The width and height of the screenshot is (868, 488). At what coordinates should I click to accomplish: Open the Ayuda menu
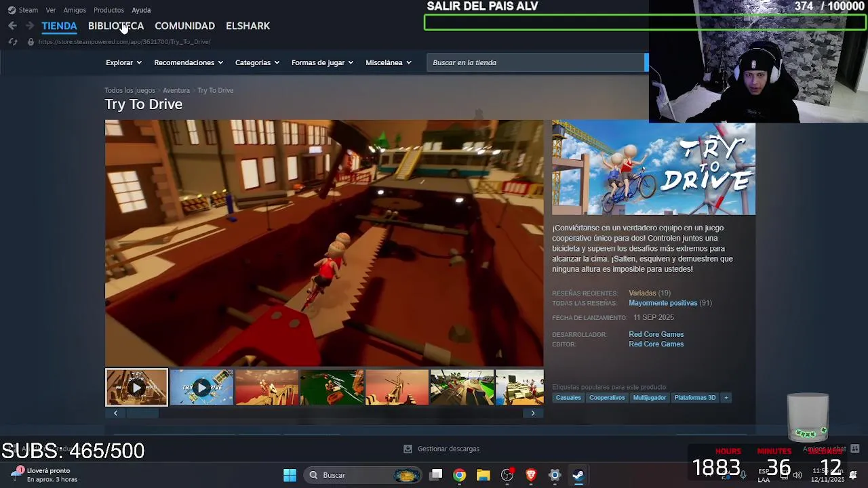point(141,10)
